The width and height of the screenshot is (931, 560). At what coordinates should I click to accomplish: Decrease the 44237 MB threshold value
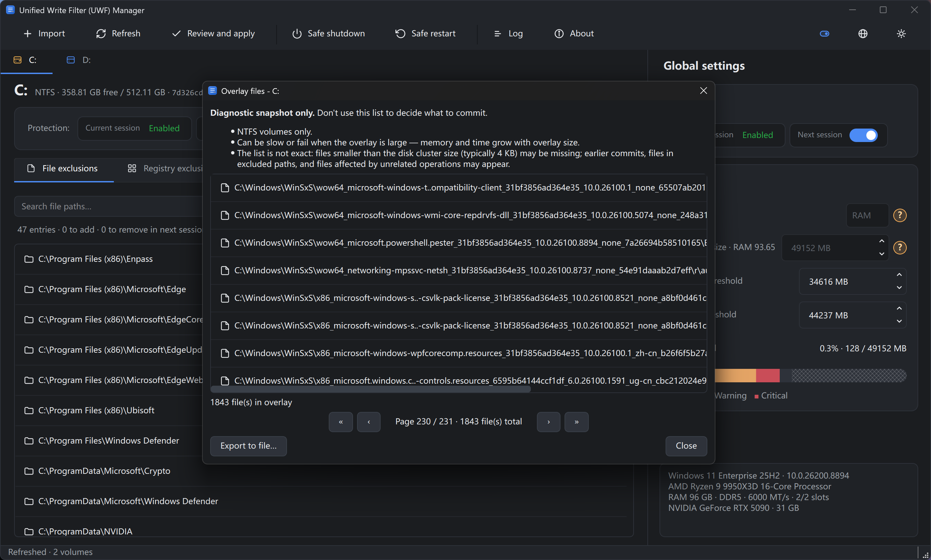pyautogui.click(x=899, y=321)
